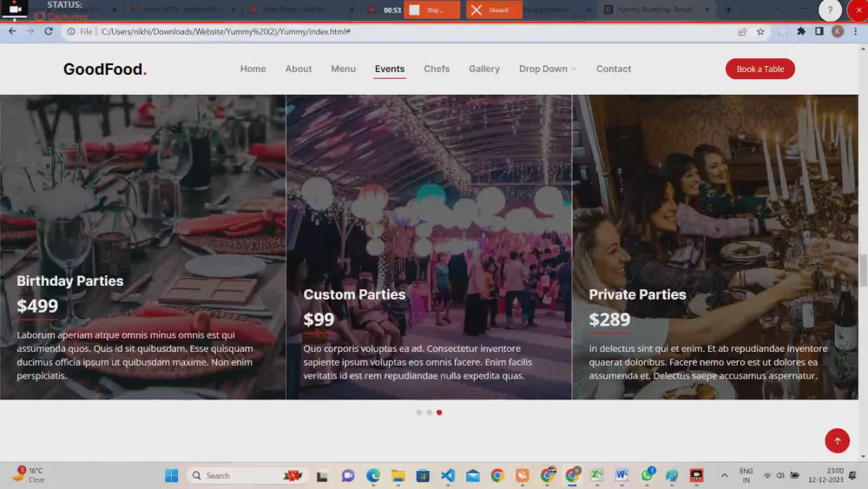Select the first carousel pagination dot
Viewport: 868px width, 489px height.
click(419, 413)
